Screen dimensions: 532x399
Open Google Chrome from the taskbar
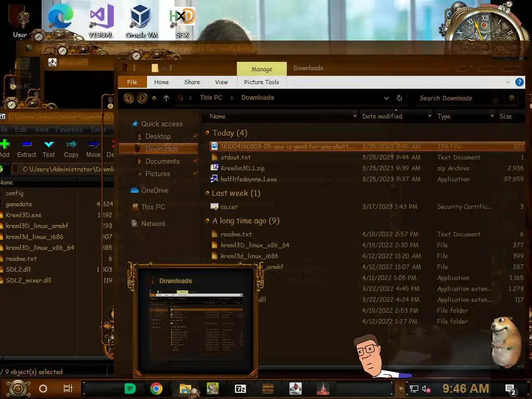pyautogui.click(x=156, y=389)
